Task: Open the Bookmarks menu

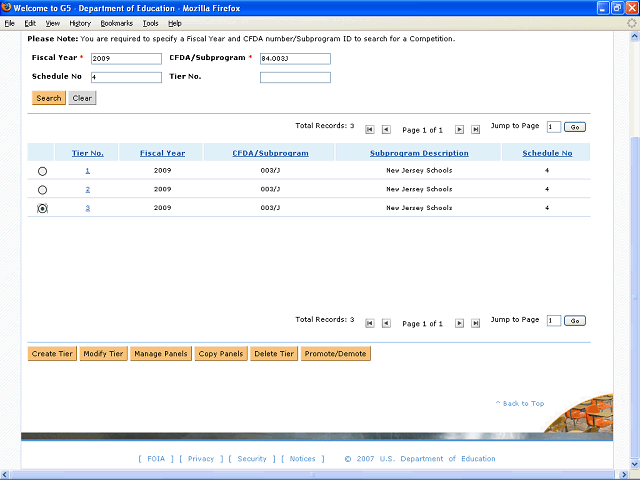Action: (116, 22)
